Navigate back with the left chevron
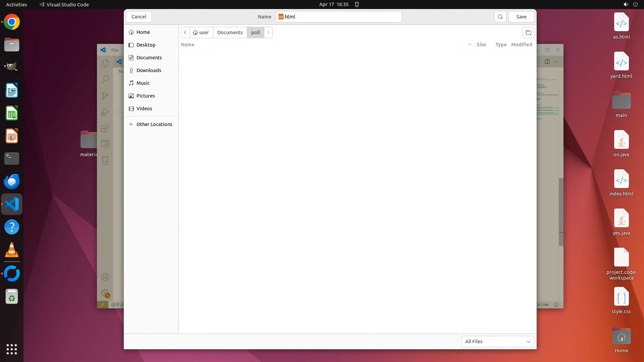Screen dimensions: 644x362 click(185, 33)
